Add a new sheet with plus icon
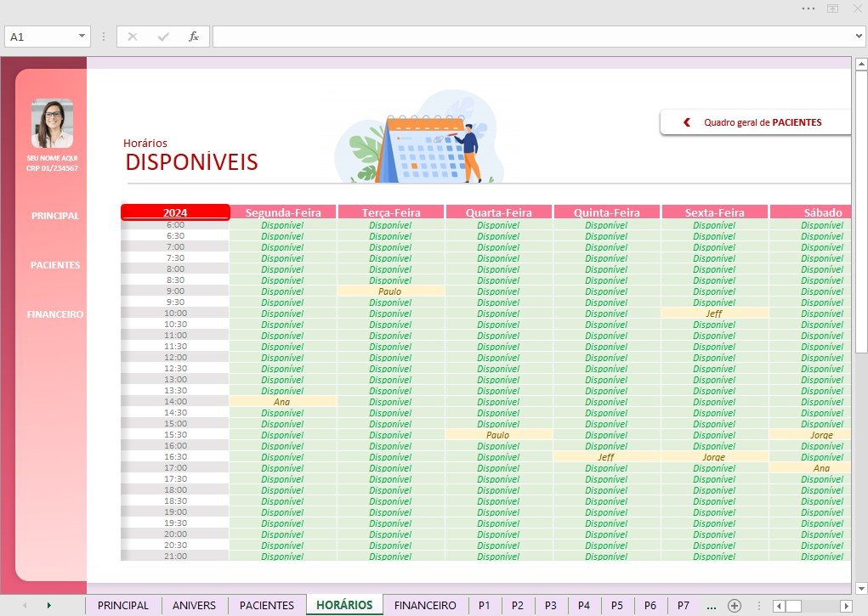868x616 pixels. click(735, 606)
